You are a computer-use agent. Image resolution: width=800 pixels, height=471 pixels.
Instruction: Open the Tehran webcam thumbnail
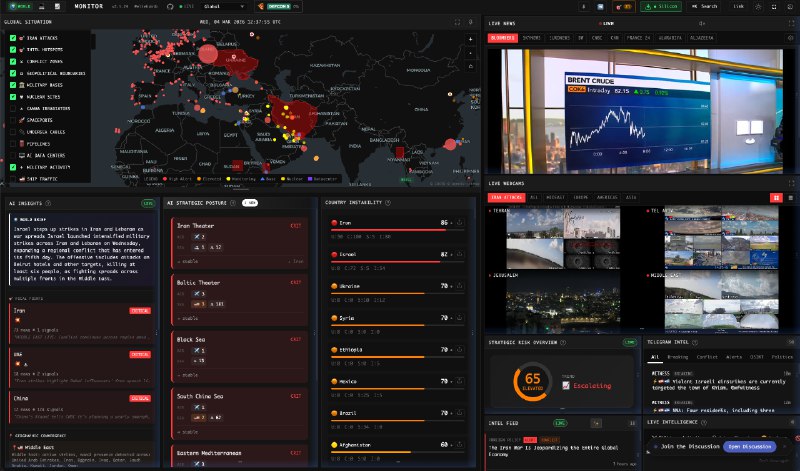563,237
